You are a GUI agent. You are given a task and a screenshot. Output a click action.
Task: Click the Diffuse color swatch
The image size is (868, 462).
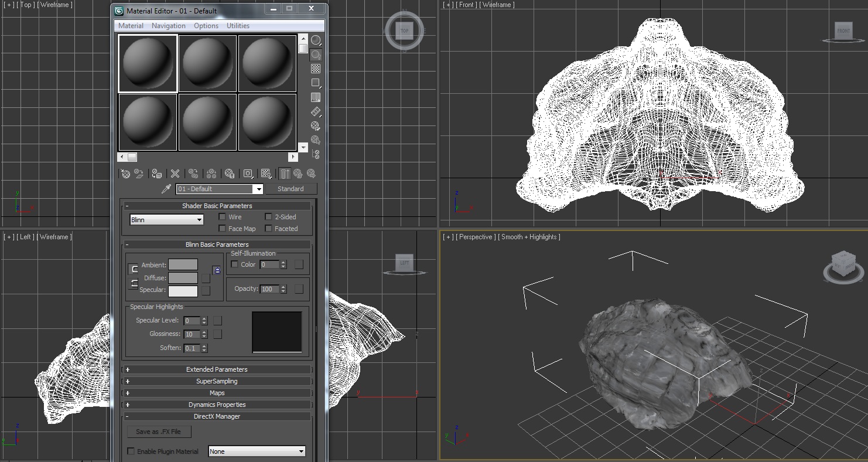(x=183, y=278)
